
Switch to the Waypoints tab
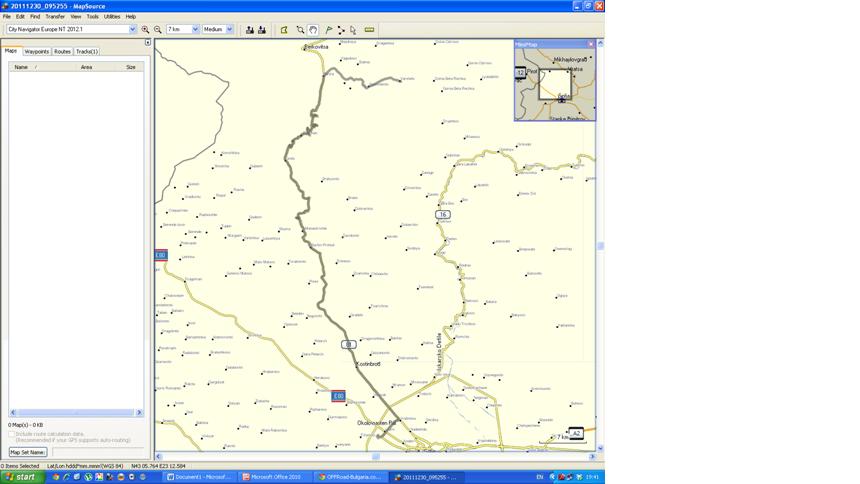[37, 51]
